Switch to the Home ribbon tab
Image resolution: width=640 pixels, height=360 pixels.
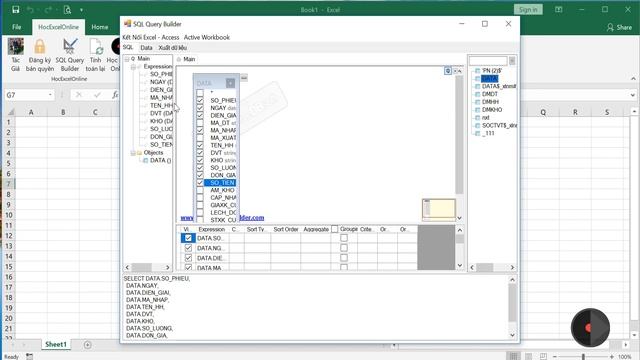point(100,27)
